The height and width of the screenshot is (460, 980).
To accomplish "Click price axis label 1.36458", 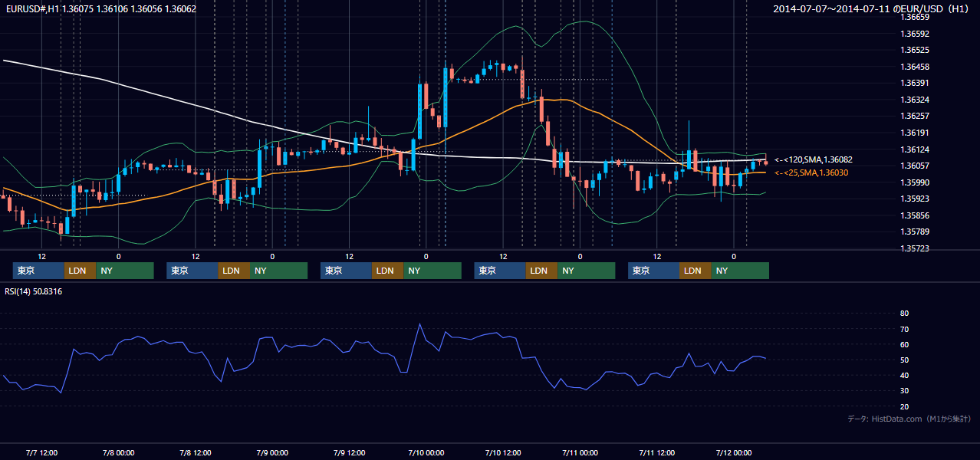I will (915, 67).
